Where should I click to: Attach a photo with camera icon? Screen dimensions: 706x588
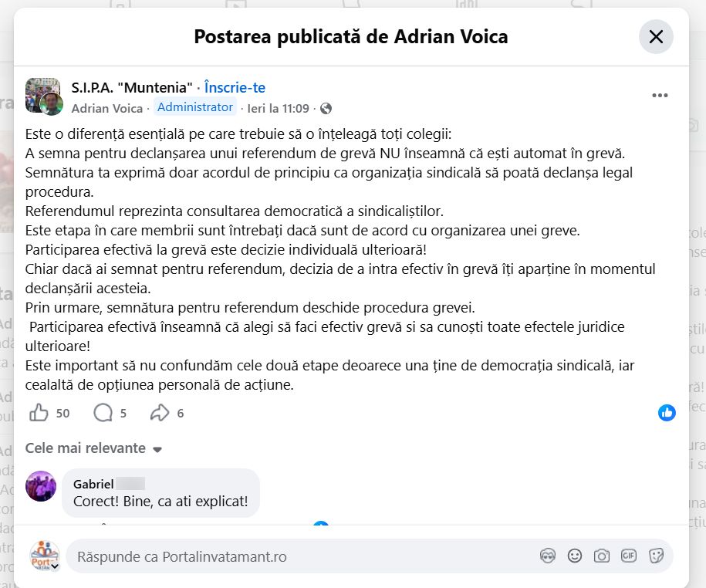602,556
